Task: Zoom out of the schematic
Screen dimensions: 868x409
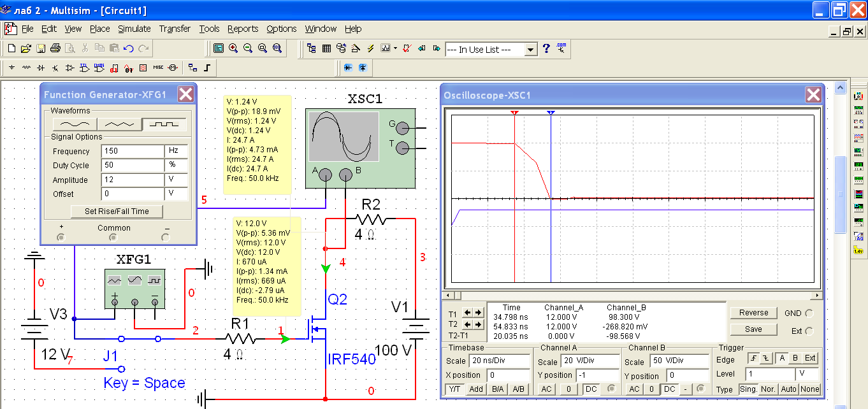Action: (x=247, y=48)
